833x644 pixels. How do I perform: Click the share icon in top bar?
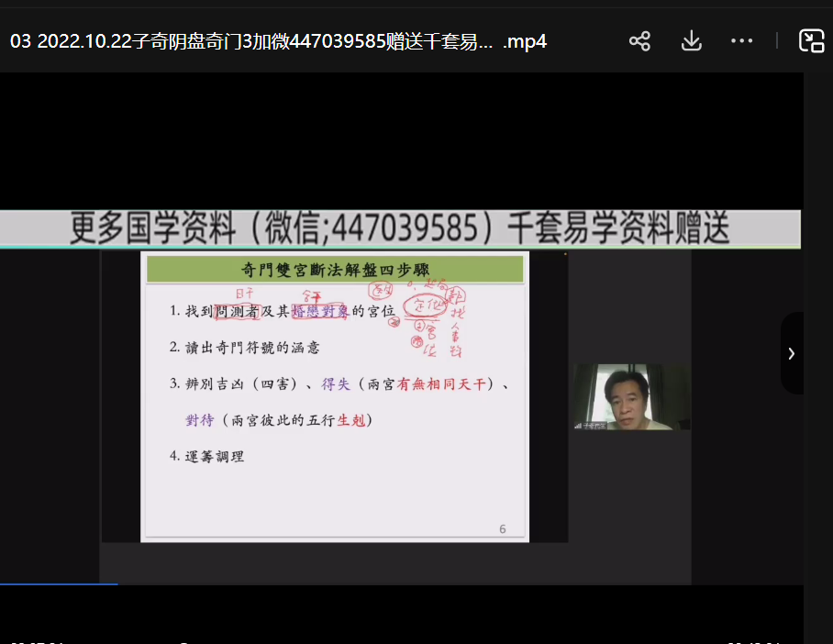(x=639, y=41)
